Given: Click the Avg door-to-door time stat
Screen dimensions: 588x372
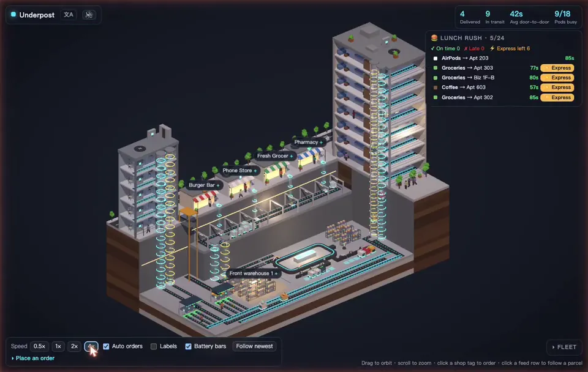Looking at the screenshot, I should click(x=529, y=17).
